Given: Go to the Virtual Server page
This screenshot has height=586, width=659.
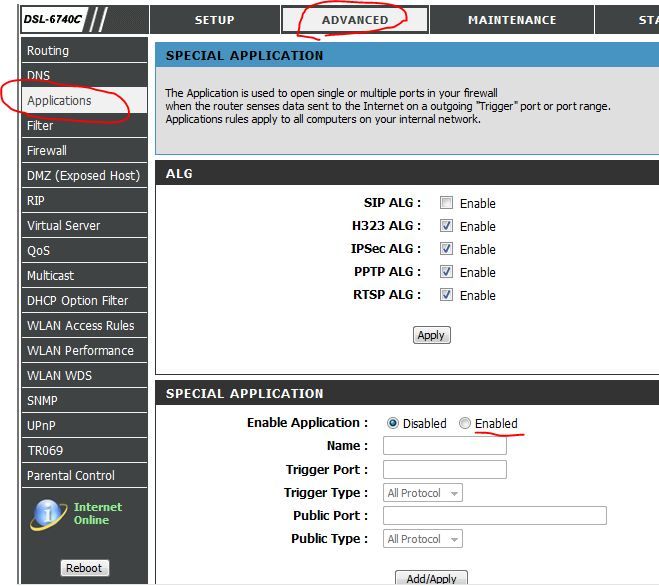Looking at the screenshot, I should 64,226.
